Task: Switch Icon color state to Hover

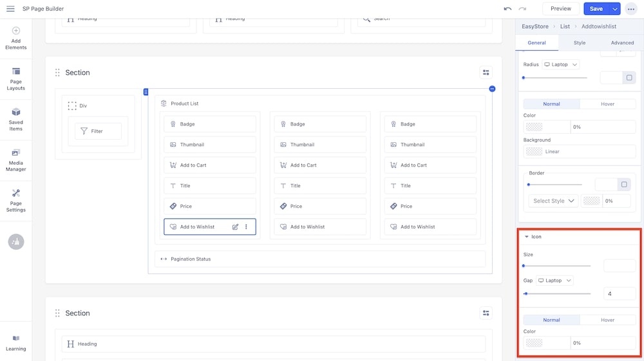Action: (607, 320)
